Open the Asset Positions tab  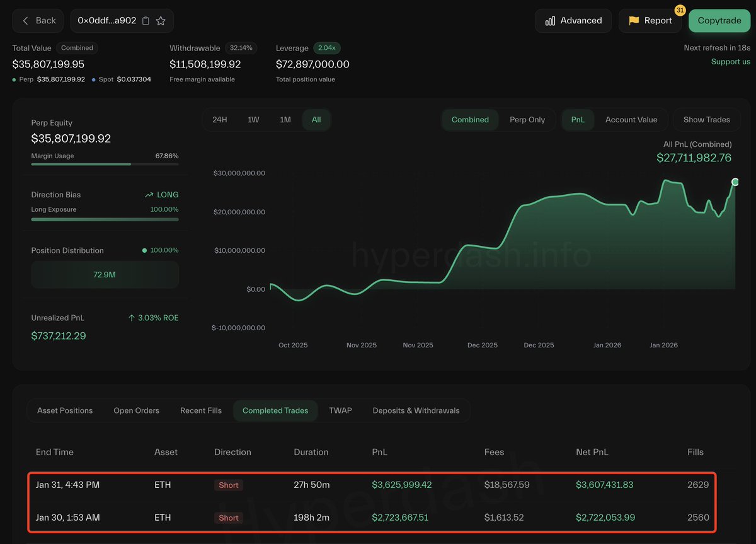(65, 410)
